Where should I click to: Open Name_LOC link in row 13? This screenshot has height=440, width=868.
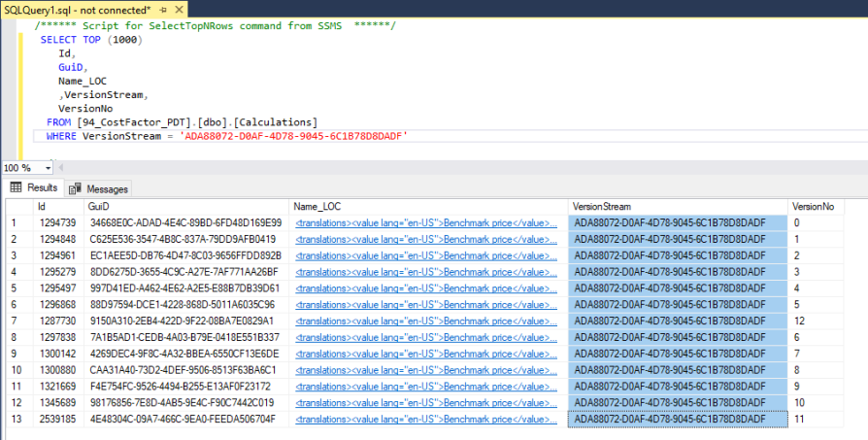click(x=426, y=419)
